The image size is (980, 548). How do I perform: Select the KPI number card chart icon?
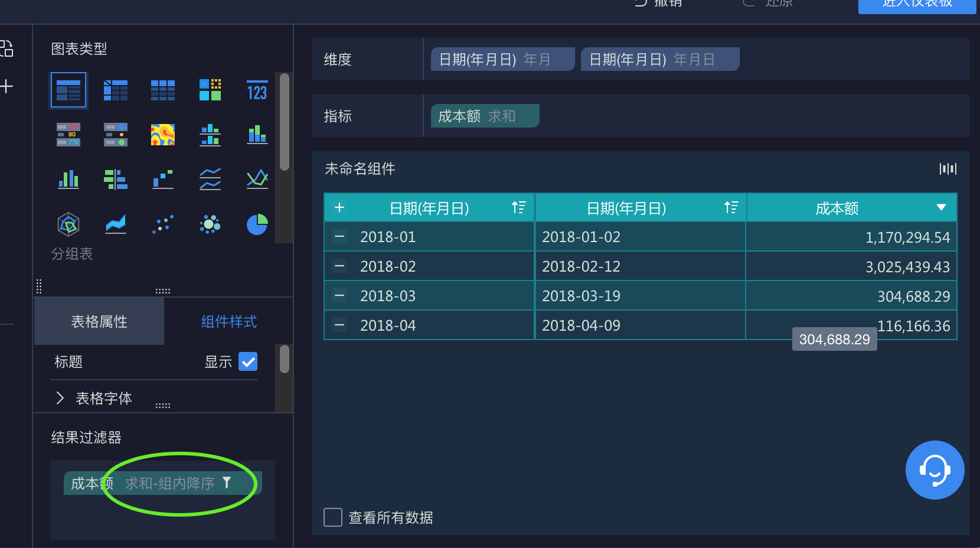coord(257,91)
